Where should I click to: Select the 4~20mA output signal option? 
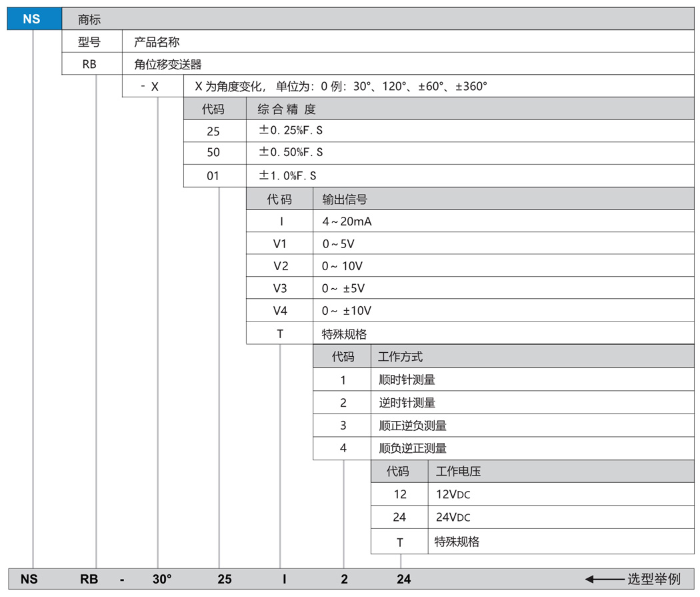pos(347,221)
